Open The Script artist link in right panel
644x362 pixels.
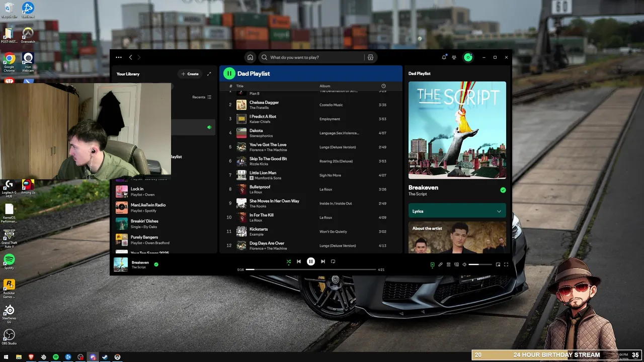(x=418, y=194)
